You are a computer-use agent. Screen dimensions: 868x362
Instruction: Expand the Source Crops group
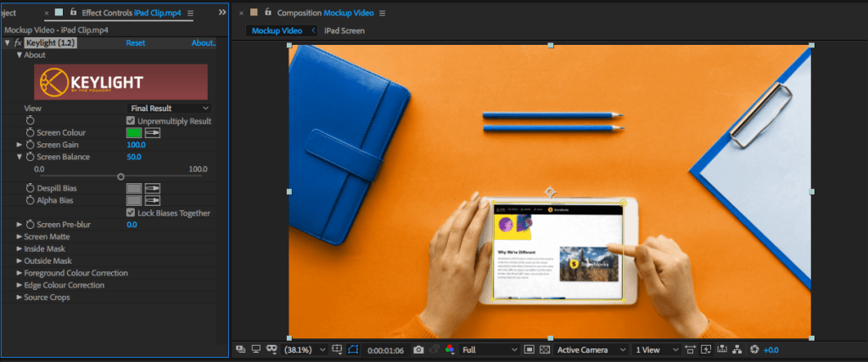tap(20, 298)
